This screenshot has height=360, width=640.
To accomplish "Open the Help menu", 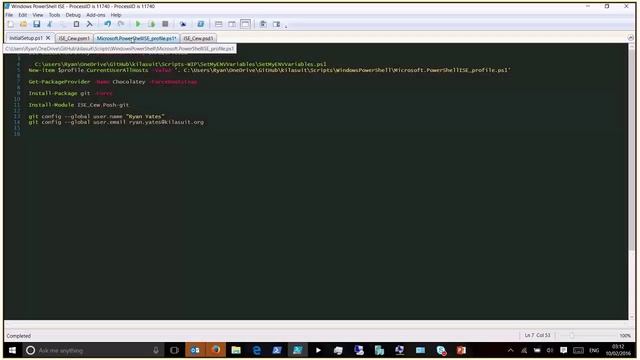I will [116, 15].
